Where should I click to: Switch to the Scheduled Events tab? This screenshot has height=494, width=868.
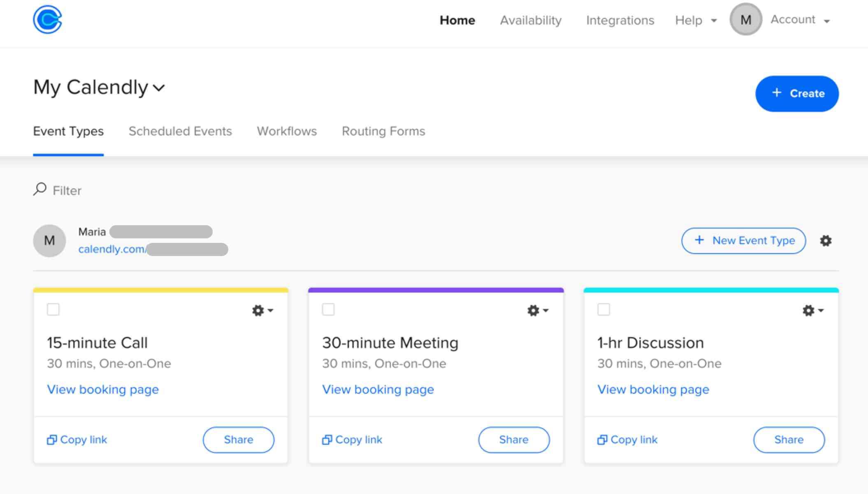pyautogui.click(x=181, y=131)
